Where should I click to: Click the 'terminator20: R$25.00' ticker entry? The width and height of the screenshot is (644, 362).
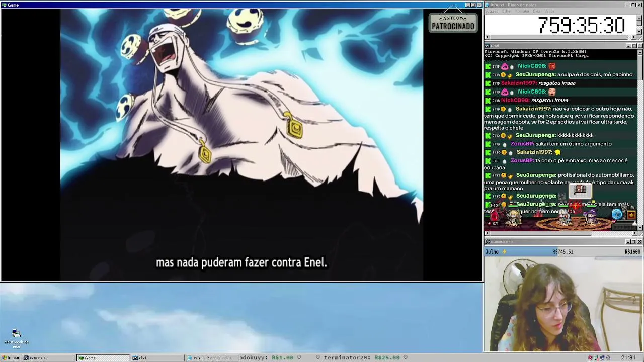pyautogui.click(x=362, y=358)
